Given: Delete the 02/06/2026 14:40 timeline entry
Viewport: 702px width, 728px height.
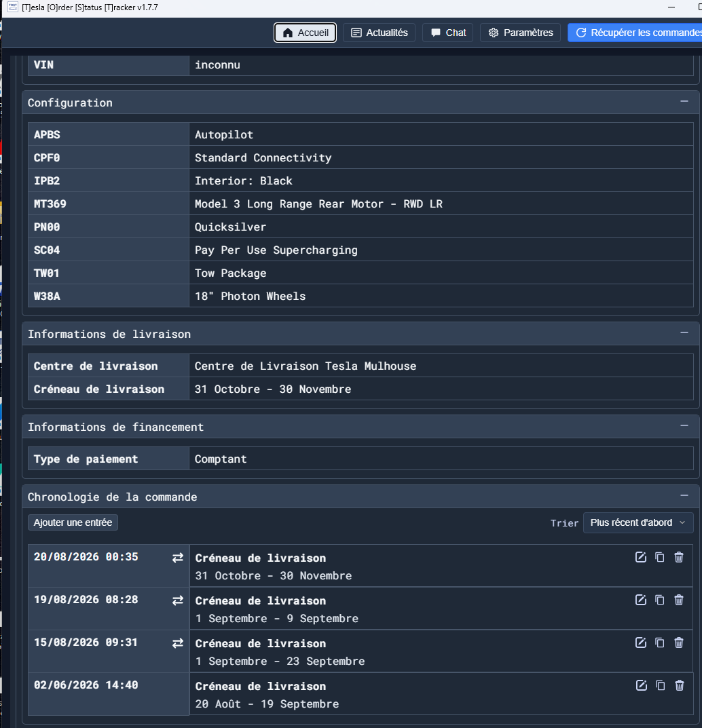Looking at the screenshot, I should [x=679, y=685].
